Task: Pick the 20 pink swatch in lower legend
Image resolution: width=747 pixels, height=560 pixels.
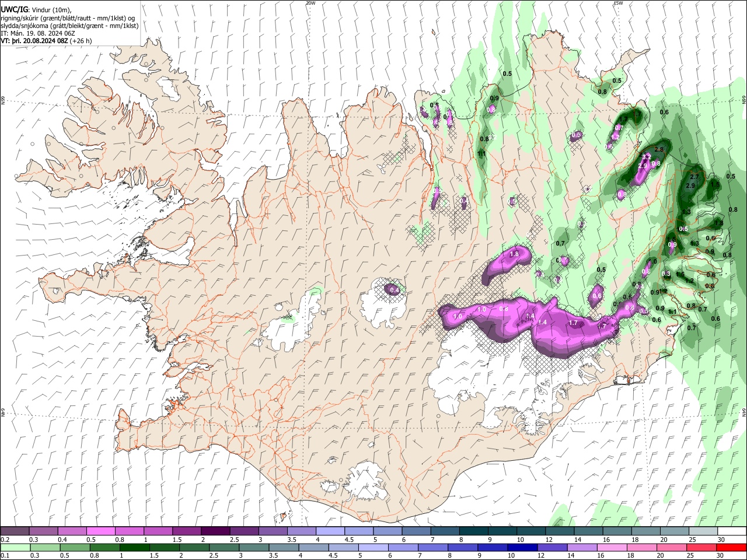Action: [x=671, y=547]
